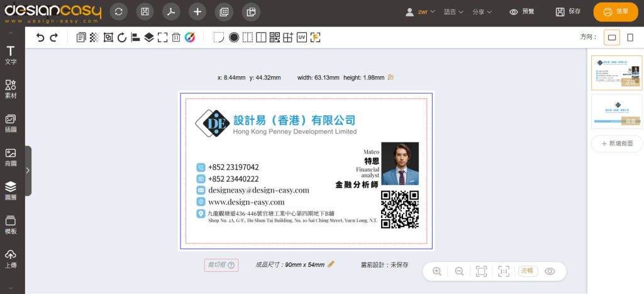
Task: Select landscape orientation option
Action: pos(611,38)
